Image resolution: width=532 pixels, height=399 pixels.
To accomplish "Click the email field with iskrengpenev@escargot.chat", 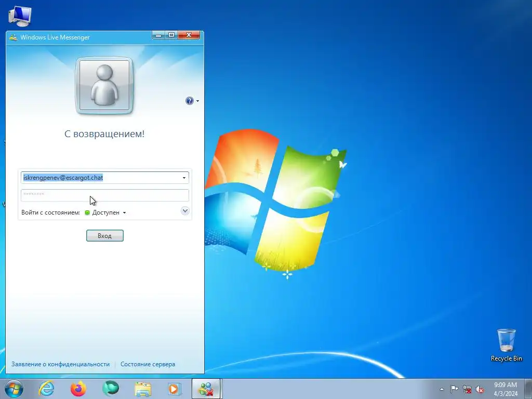I will [104, 178].
